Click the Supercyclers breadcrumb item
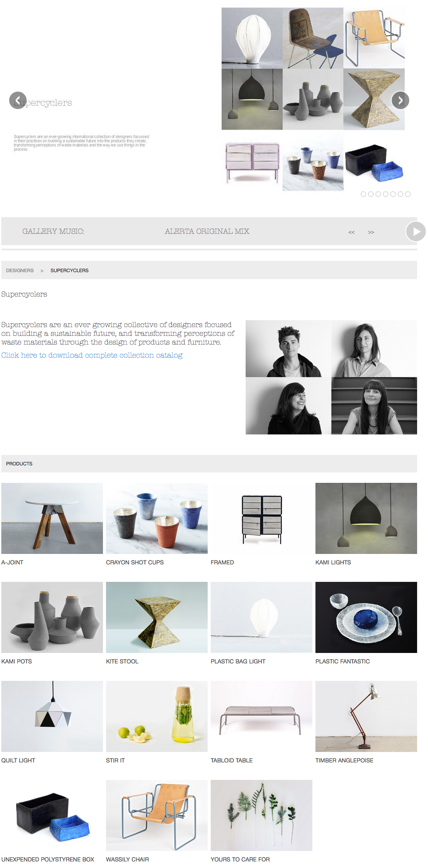The image size is (428, 868). point(69,270)
